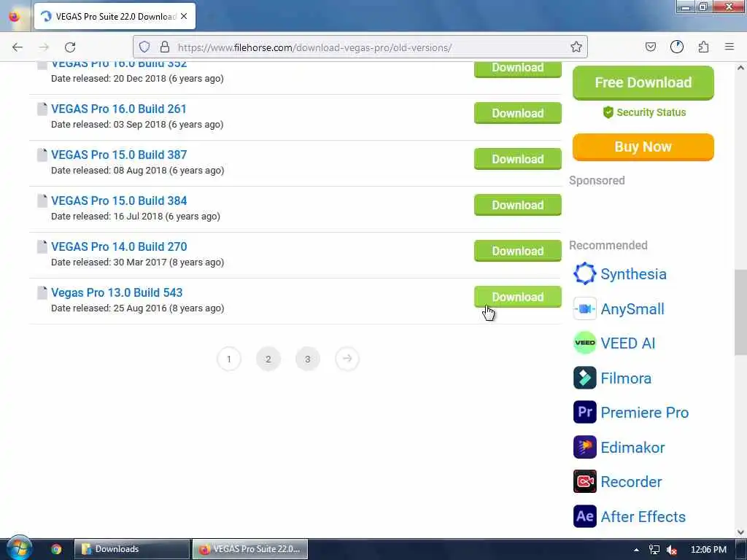The width and height of the screenshot is (747, 560).
Task: Go to pagination page 3
Action: click(308, 359)
